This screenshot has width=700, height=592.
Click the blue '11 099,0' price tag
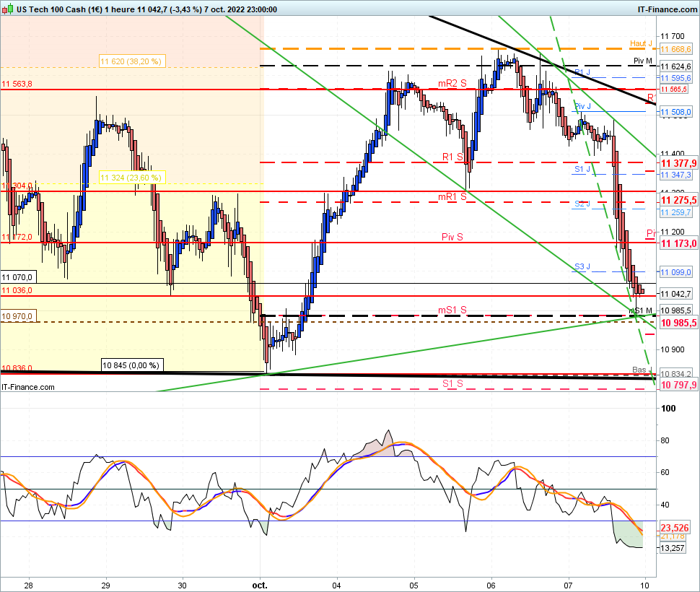point(676,272)
